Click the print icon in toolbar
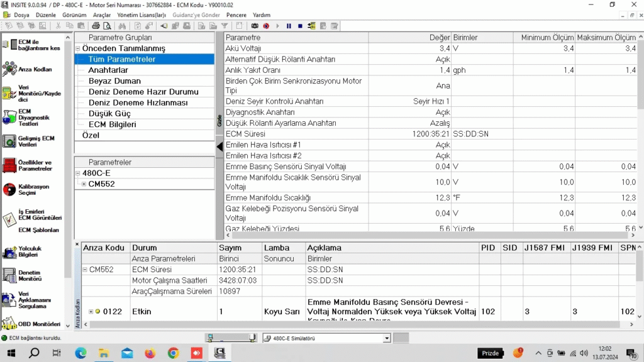 coord(96,26)
